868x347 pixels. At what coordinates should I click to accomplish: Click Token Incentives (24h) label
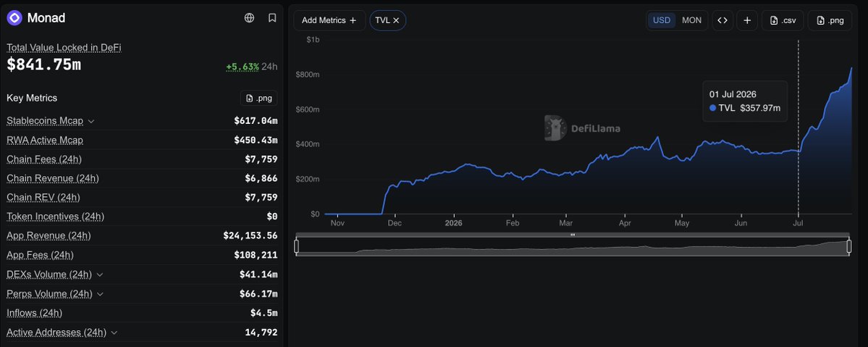pyautogui.click(x=55, y=217)
